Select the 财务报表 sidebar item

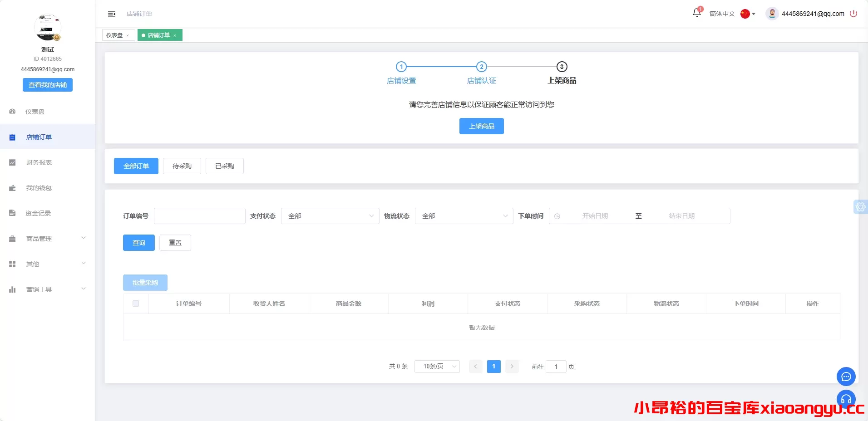tap(39, 162)
